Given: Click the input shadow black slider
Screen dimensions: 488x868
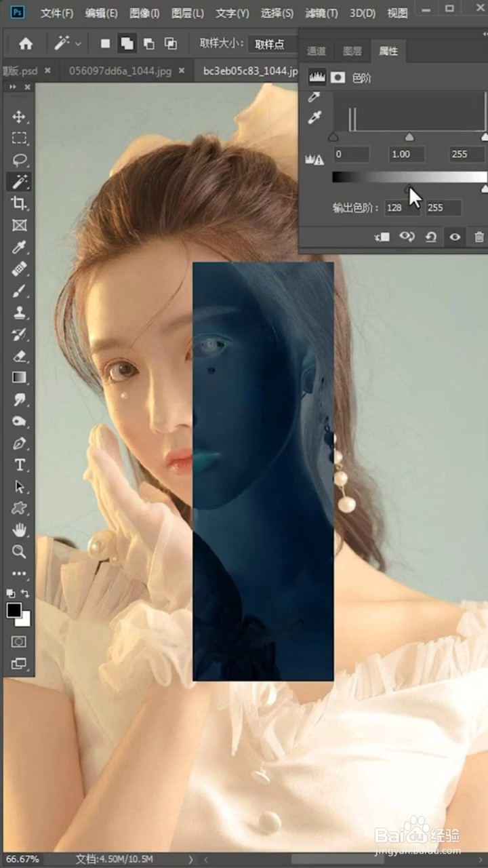Looking at the screenshot, I should click(333, 138).
